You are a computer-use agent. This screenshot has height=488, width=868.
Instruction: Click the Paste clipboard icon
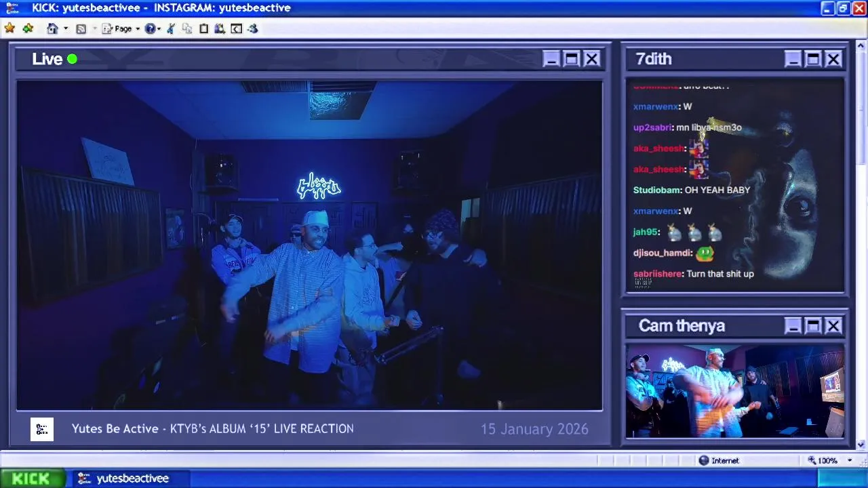pyautogui.click(x=203, y=28)
